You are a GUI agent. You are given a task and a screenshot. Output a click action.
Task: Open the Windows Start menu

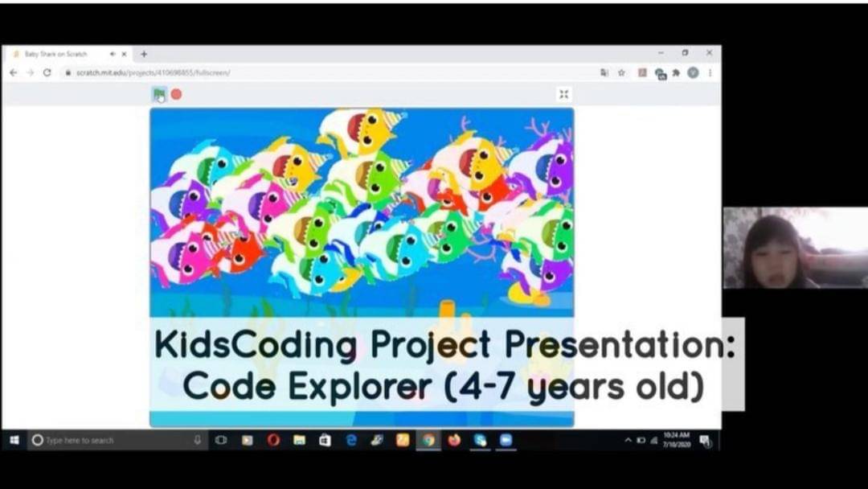pos(14,440)
